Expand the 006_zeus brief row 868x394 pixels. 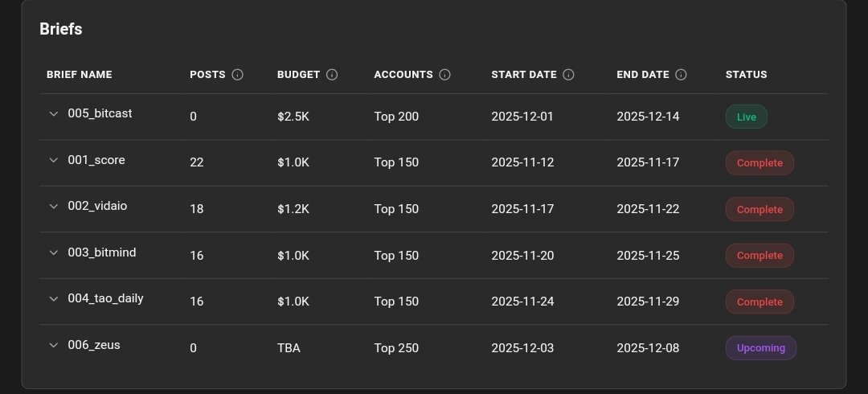point(54,345)
